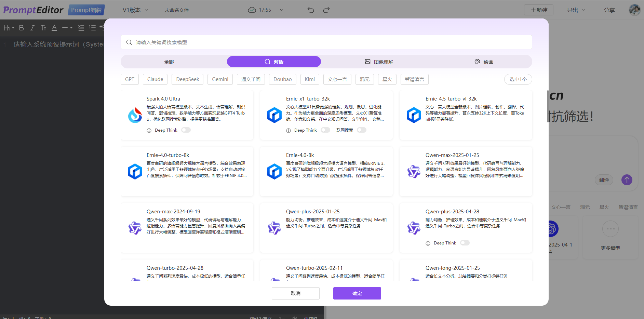Turn on Deep Think for Qwen-plus-2025-04-28
This screenshot has height=319, width=644.
click(x=465, y=243)
